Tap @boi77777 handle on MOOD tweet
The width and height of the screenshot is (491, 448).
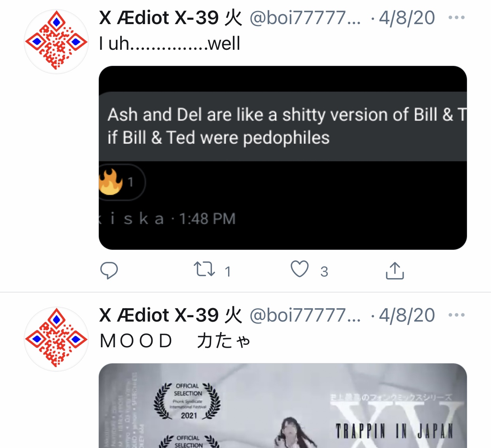(305, 315)
